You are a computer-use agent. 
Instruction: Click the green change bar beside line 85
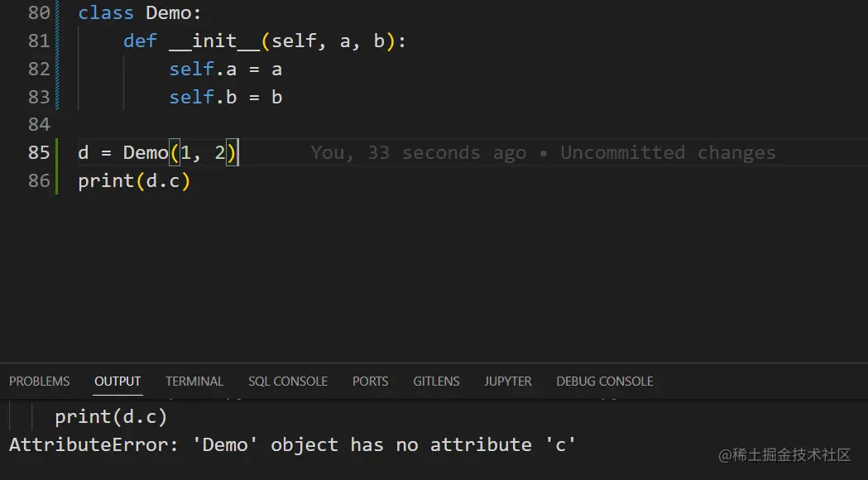(x=57, y=153)
